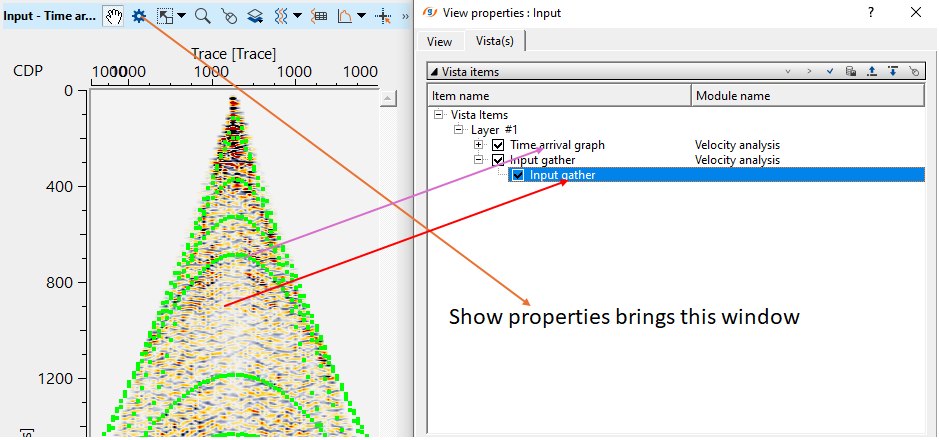Click the move item down icon
This screenshot has height=440, width=939.
(x=893, y=72)
